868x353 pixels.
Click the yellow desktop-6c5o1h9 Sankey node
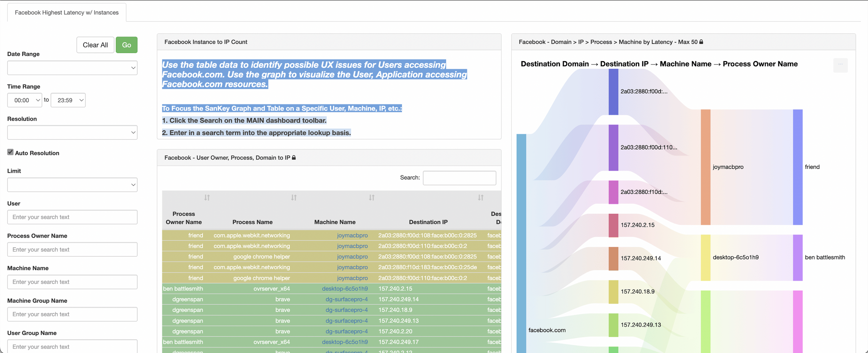pos(705,258)
